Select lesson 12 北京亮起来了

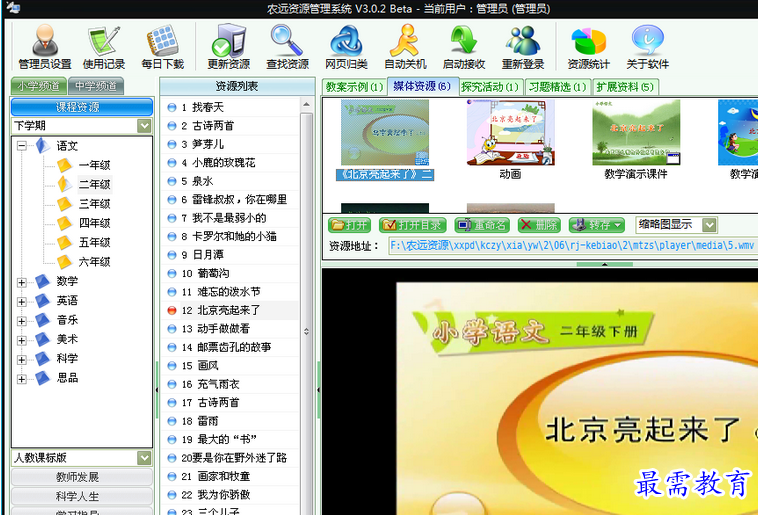[x=231, y=310]
